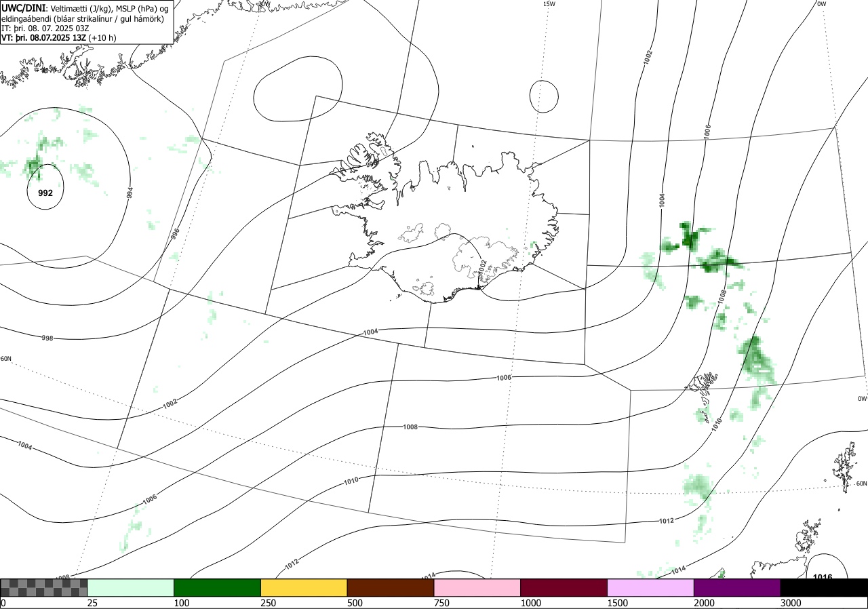Click the 'VT: þri. 08.07.2025 13Z' valid time
868x609 pixels.
coord(44,37)
